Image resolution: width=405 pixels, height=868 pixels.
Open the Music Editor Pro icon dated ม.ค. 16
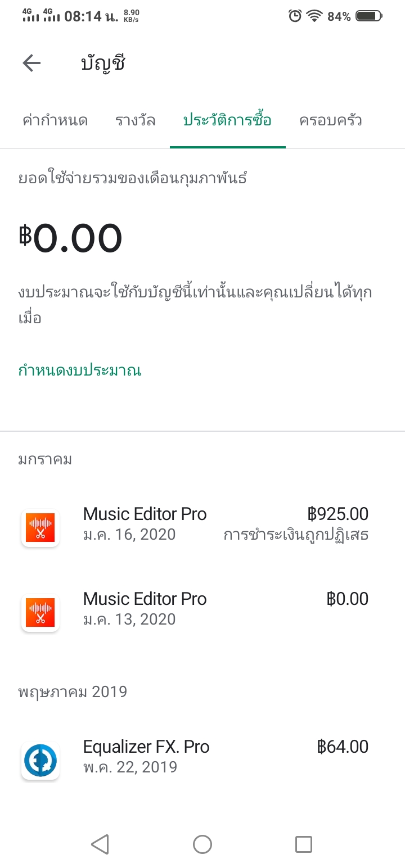[x=40, y=528]
